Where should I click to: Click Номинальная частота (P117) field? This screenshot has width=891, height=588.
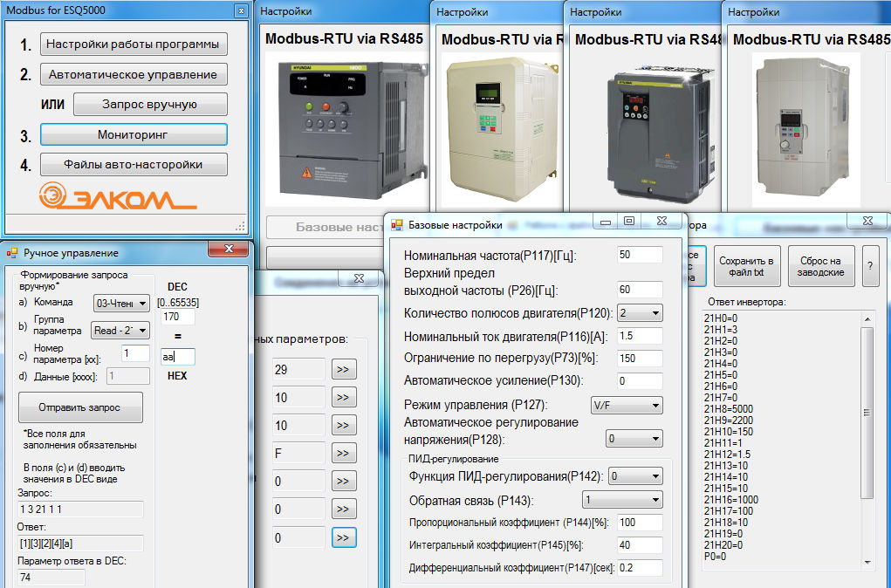(x=640, y=255)
